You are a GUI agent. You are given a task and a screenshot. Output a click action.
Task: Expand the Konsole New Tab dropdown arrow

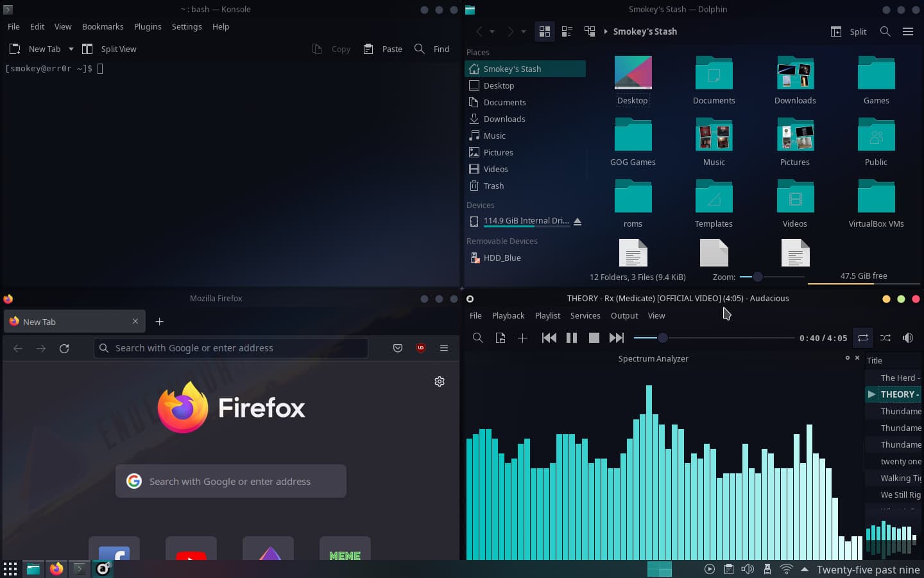(x=71, y=49)
